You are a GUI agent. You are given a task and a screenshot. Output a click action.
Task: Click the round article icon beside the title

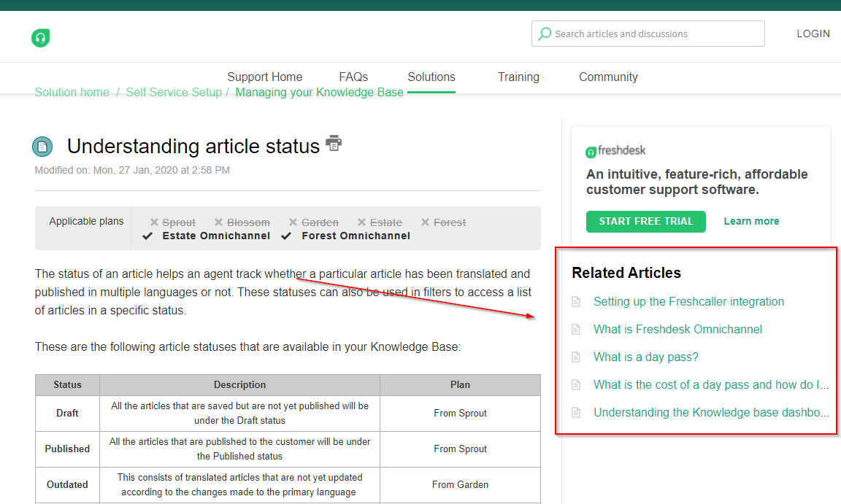(42, 146)
